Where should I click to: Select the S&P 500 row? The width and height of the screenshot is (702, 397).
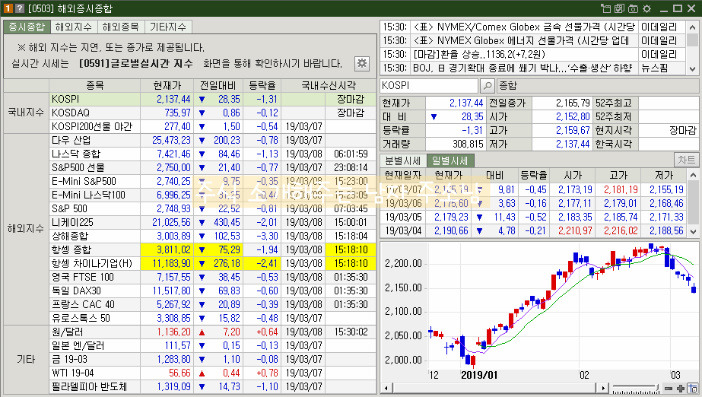[x=213, y=209]
